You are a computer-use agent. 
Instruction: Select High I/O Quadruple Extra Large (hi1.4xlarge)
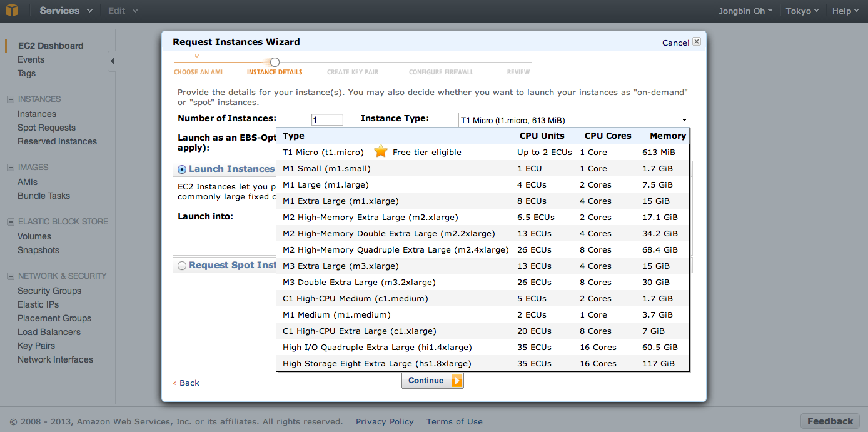click(483, 347)
